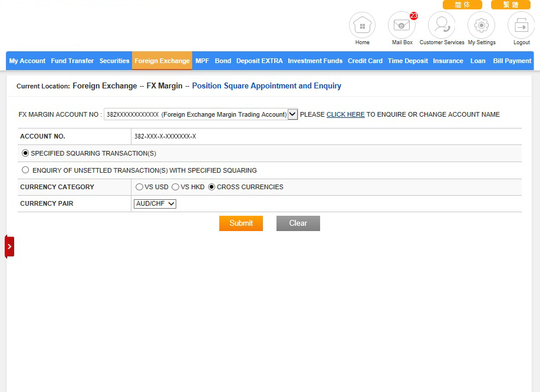The width and height of the screenshot is (540, 392).
Task: Open the Mail Box envelope icon
Action: [401, 26]
